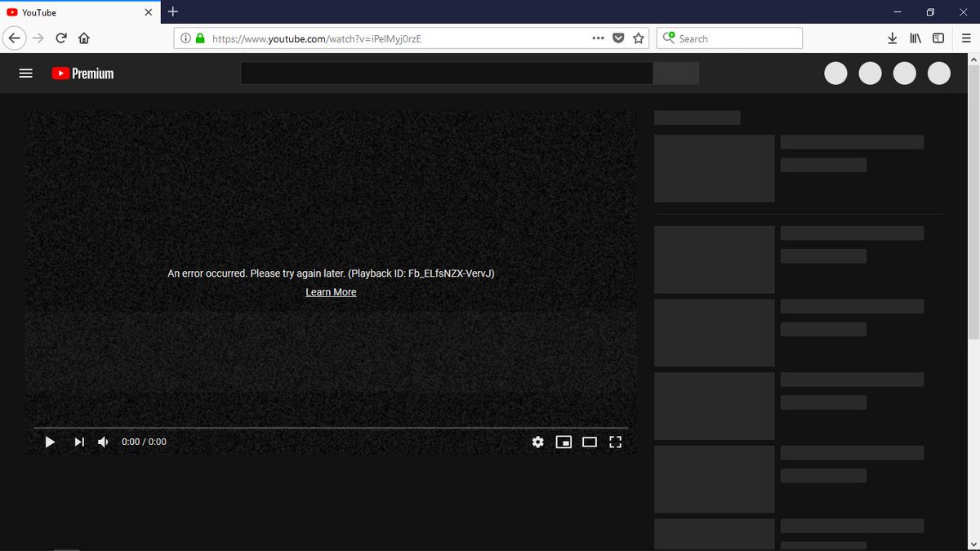
Task: Reload the current page
Action: point(61,38)
